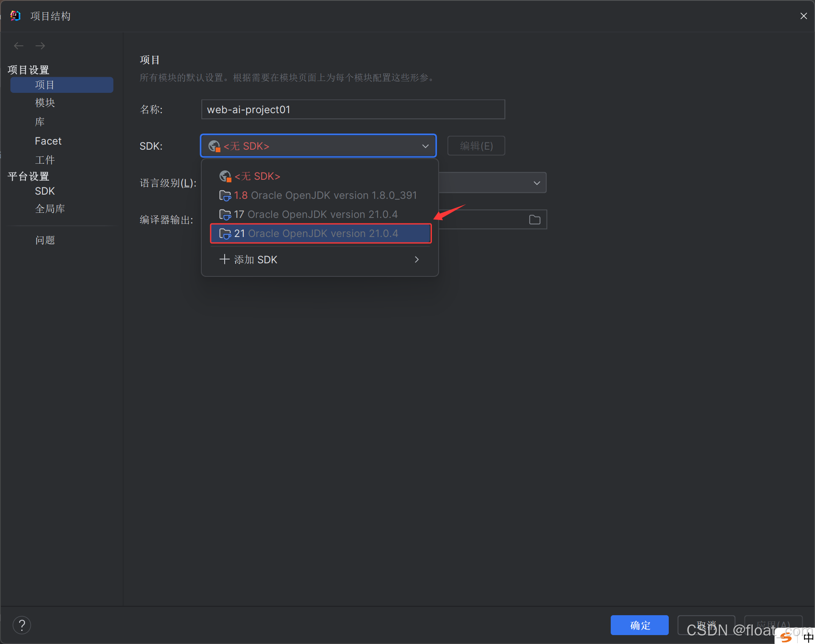This screenshot has height=644, width=815.
Task: Click the plus icon beside 添加 SDK
Action: click(224, 259)
